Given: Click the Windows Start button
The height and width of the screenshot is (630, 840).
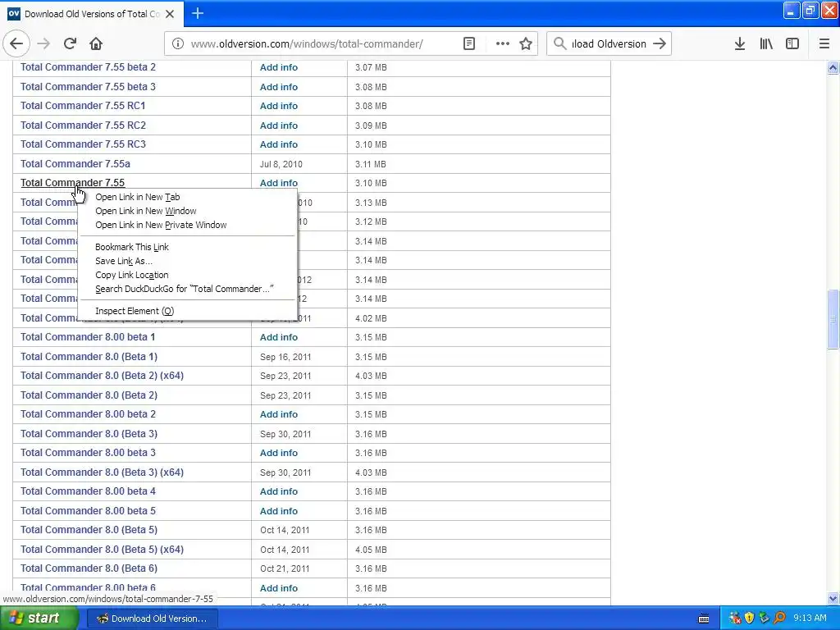Looking at the screenshot, I should (x=39, y=619).
